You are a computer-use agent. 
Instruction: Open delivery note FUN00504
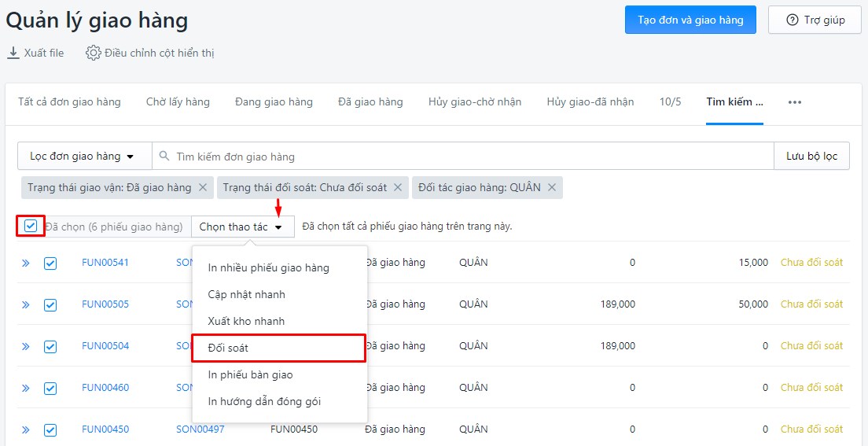(x=105, y=346)
